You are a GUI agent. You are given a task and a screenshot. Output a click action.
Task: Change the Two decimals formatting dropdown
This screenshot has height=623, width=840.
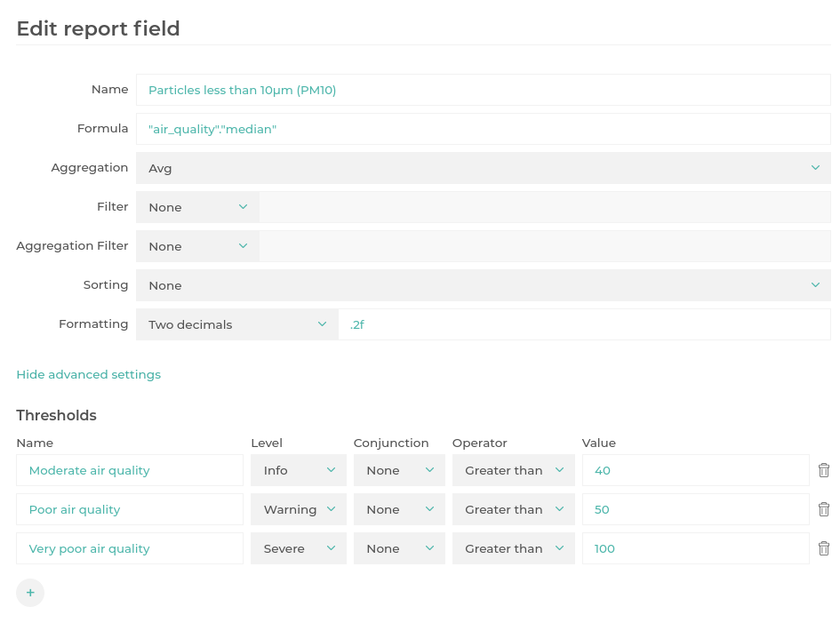click(x=237, y=324)
